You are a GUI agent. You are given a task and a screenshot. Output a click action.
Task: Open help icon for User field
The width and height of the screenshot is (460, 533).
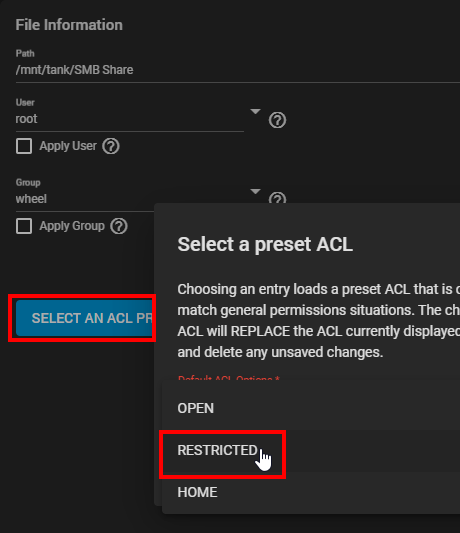277,120
